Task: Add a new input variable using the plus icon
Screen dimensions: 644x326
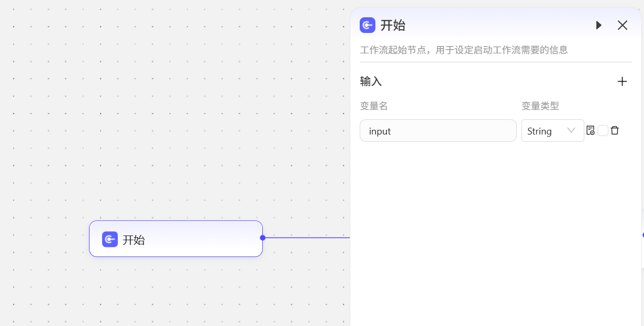Action: coord(622,81)
